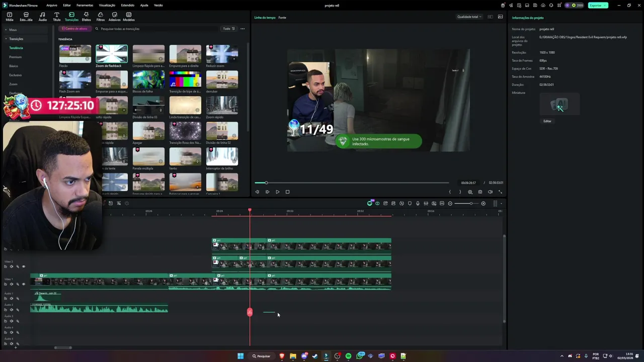
Task: Stop the preview playback
Action: pyautogui.click(x=287, y=192)
